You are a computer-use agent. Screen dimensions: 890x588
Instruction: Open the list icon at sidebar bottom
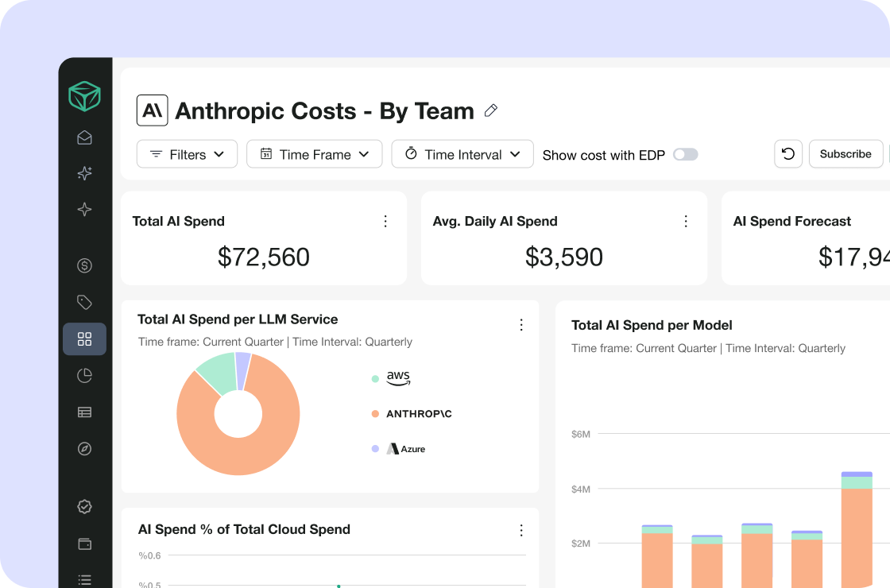(x=84, y=580)
